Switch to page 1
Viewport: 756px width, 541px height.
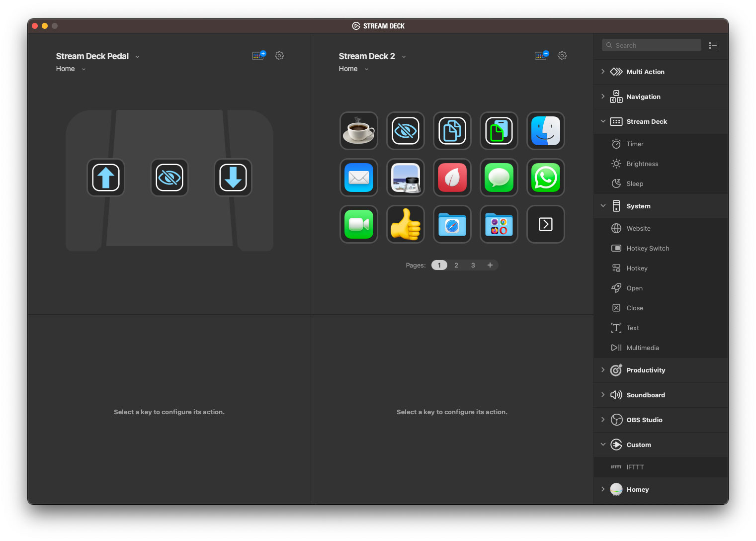click(439, 265)
